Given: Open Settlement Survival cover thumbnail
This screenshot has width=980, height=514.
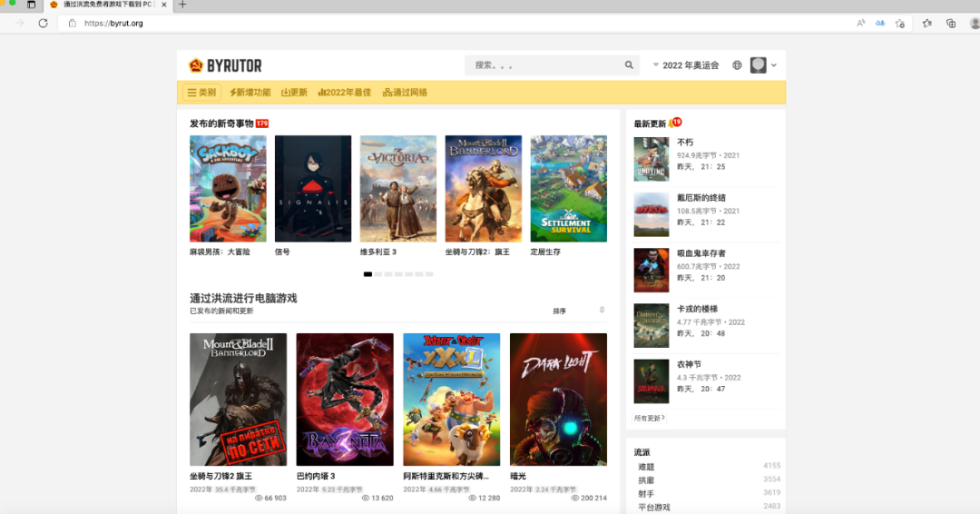Looking at the screenshot, I should (569, 189).
